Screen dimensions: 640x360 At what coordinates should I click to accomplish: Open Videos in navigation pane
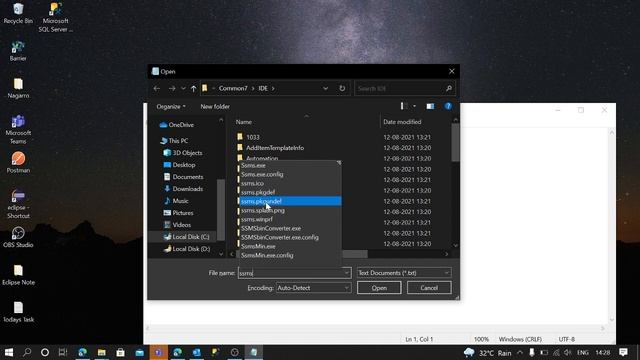[x=177, y=225]
